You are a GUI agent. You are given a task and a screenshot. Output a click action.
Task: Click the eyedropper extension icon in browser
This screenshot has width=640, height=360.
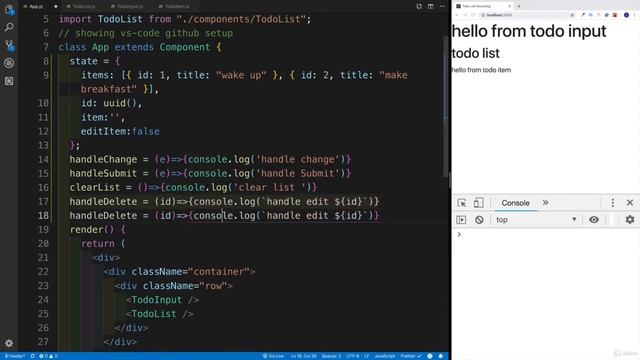pos(583,15)
